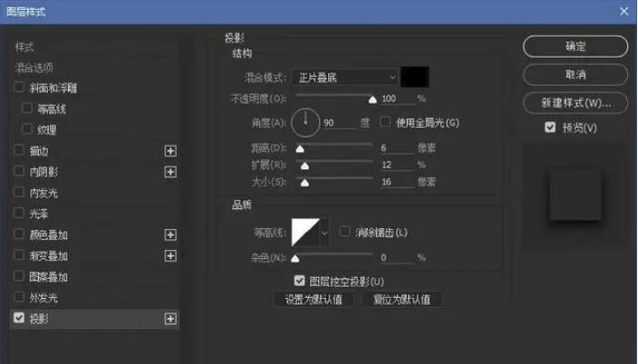This screenshot has height=364, width=638.
Task: Open the 等高线 contour picker arrow
Action: (x=324, y=233)
